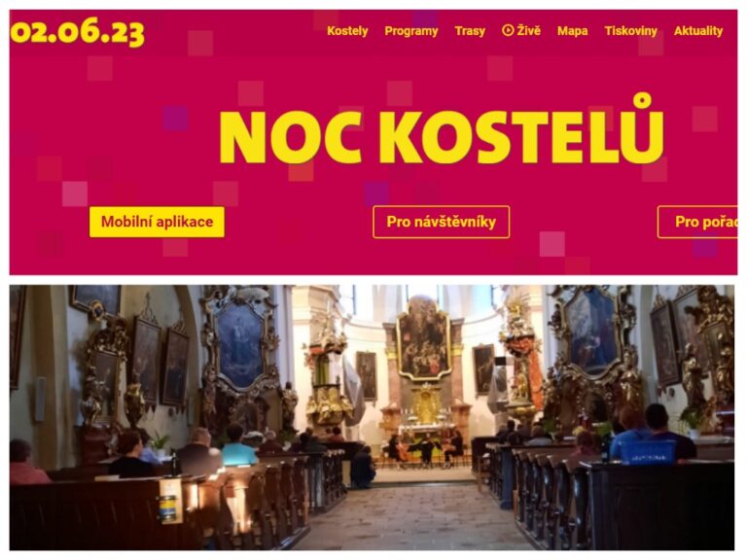Open the Mapa page
The image size is (747, 560).
tap(572, 31)
